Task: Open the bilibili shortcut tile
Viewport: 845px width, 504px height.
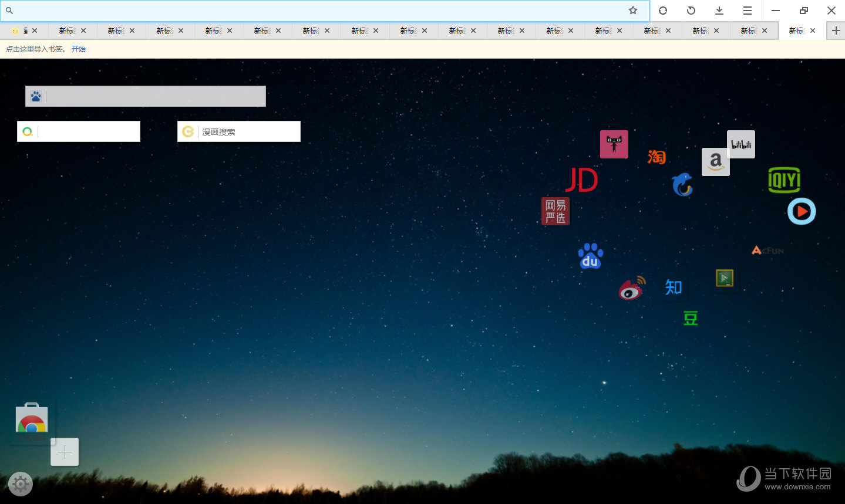Action: [x=740, y=144]
